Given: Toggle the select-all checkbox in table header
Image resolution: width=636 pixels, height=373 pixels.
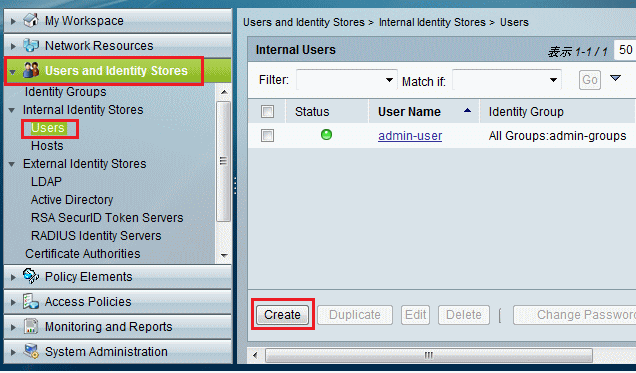Looking at the screenshot, I should [x=267, y=111].
